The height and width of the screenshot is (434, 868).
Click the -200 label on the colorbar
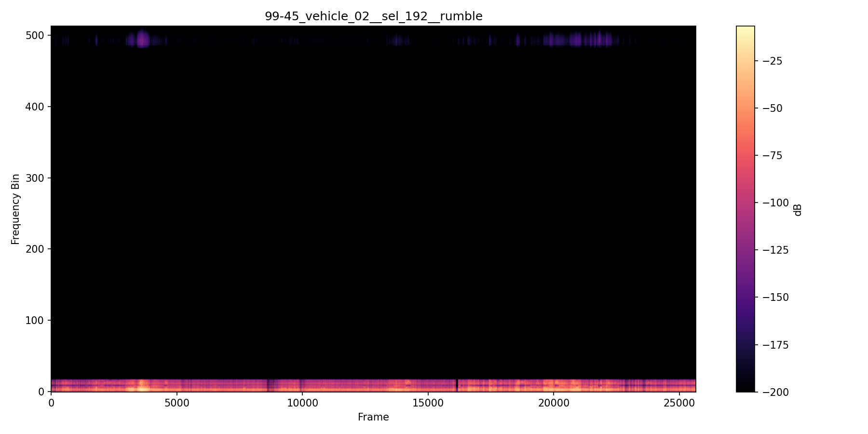pyautogui.click(x=776, y=392)
